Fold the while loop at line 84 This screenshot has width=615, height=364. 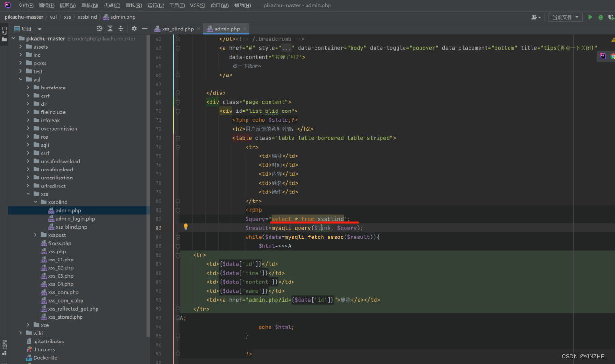click(x=178, y=237)
